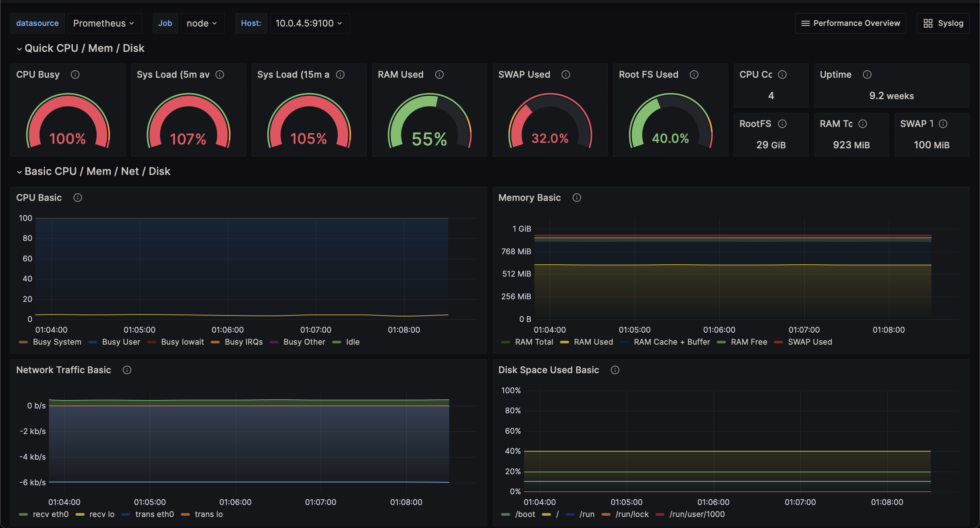Click the Network Traffic Basic info icon
Screen dimensions: 980x528
(x=127, y=370)
